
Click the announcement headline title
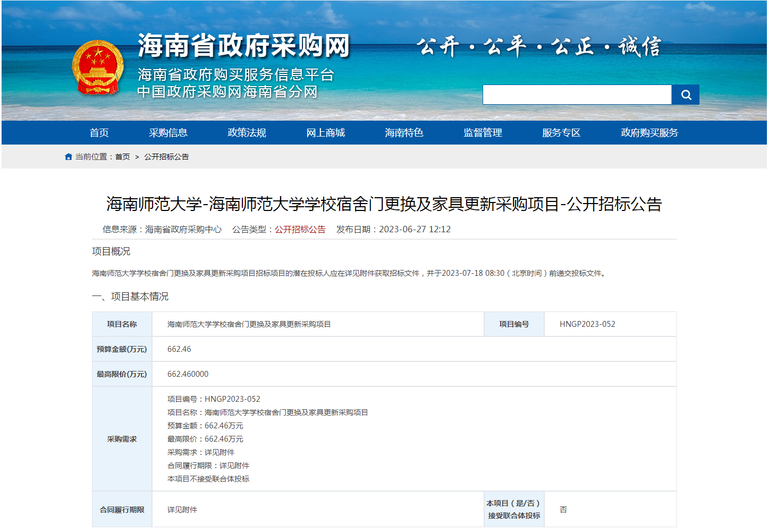click(x=384, y=204)
